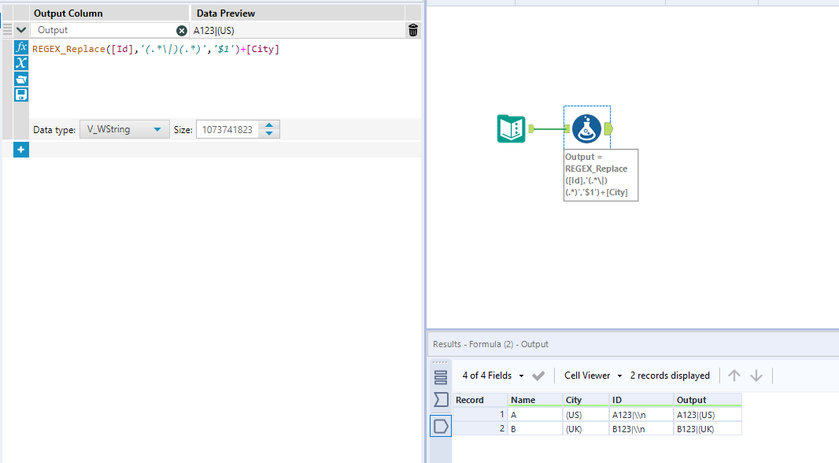This screenshot has width=839, height=463.
Task: Show results messages list icon
Action: point(440,377)
